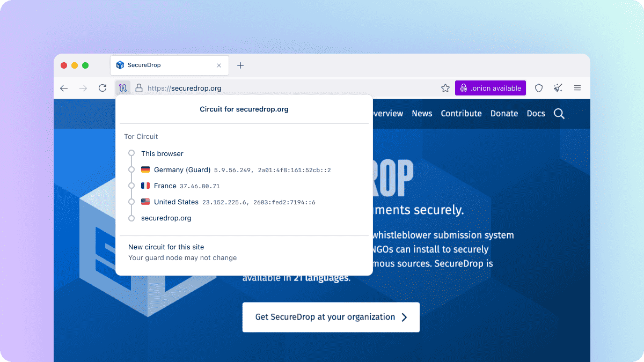Click the website search magnifier icon
Screen dimensions: 644x362
pyautogui.click(x=559, y=114)
